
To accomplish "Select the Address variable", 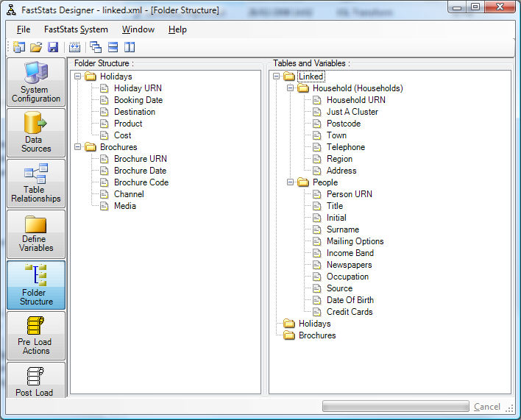I will point(341,171).
